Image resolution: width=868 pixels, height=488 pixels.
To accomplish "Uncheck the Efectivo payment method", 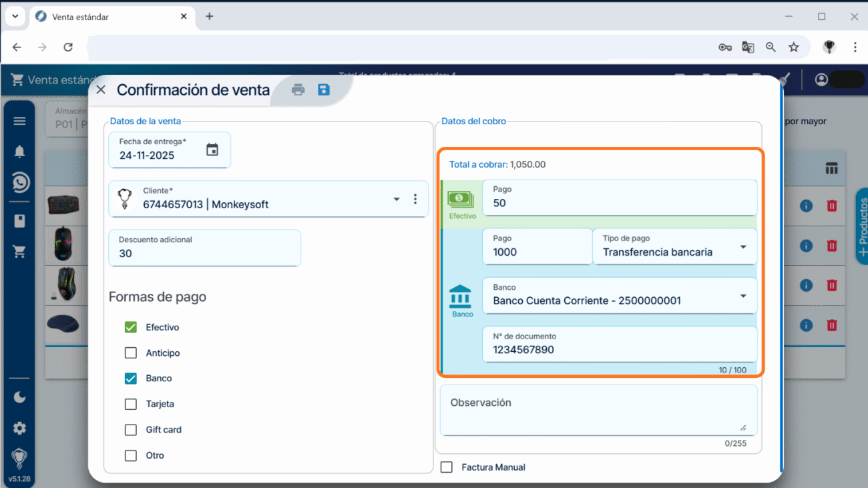I will [131, 327].
